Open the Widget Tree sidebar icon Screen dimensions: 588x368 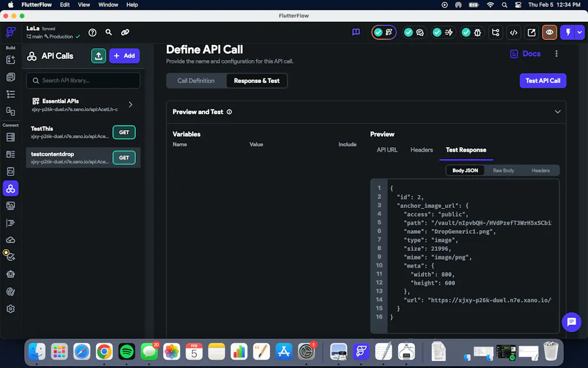coord(11,94)
